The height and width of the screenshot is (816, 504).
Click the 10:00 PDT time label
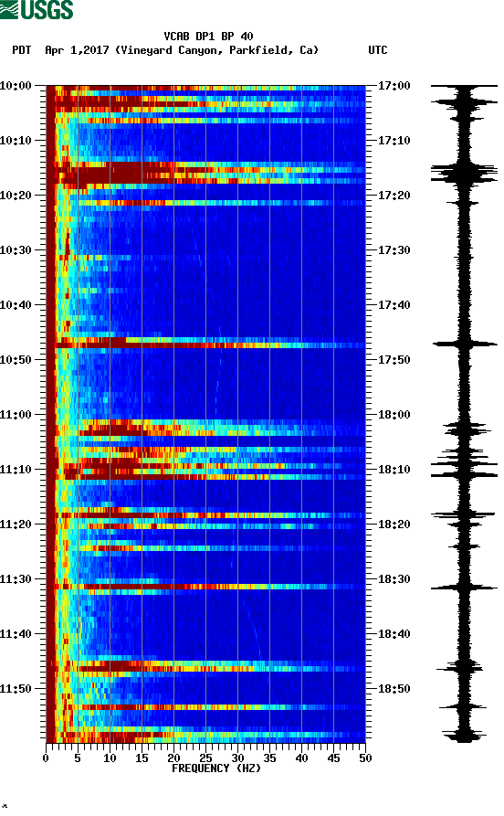(16, 85)
